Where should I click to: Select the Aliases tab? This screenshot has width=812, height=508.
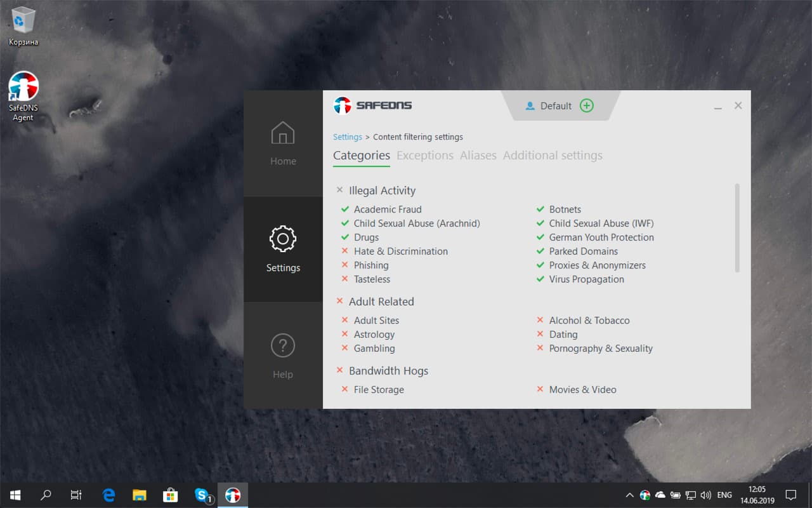[x=478, y=155]
